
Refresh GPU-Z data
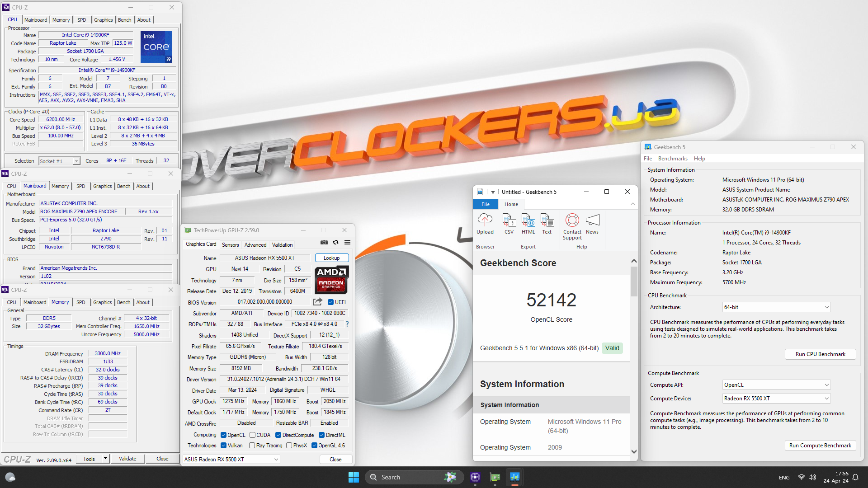coord(336,243)
